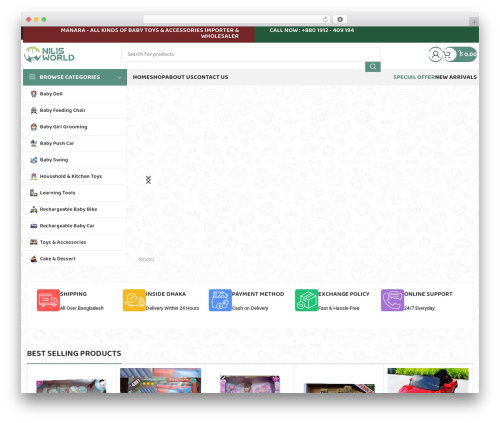Screen dimensions: 500x423
Task: Open a new browser tab with plus
Action: click(x=474, y=22)
